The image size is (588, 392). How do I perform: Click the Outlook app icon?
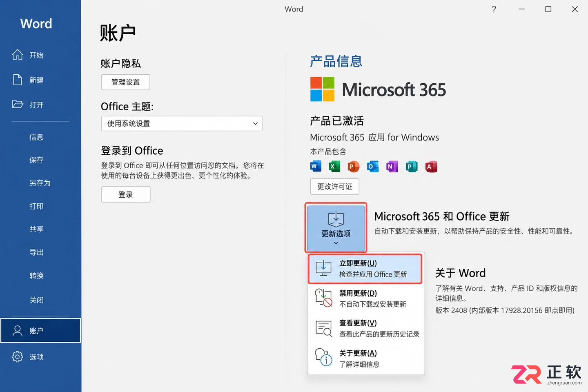pyautogui.click(x=372, y=167)
